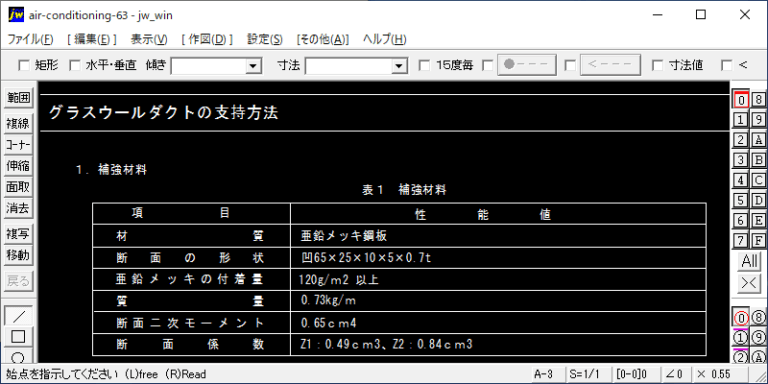Click layer button 3 (square)
This screenshot has width=768, height=384.
pos(741,160)
